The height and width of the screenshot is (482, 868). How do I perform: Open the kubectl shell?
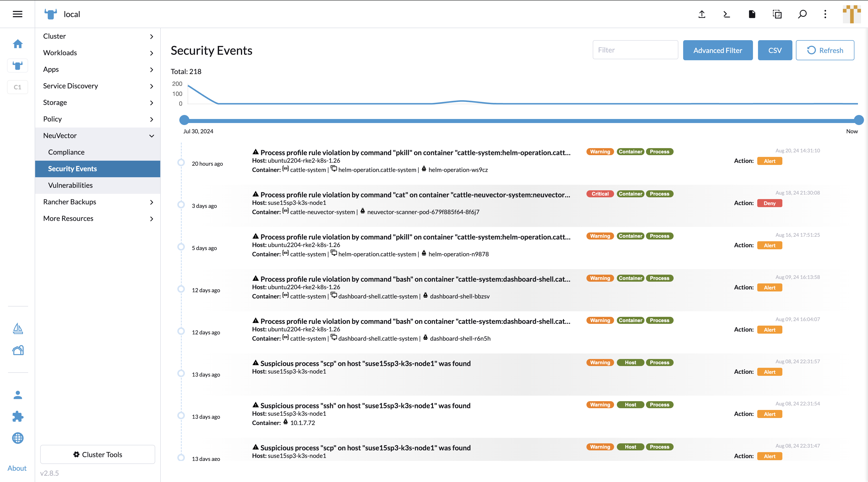point(727,14)
